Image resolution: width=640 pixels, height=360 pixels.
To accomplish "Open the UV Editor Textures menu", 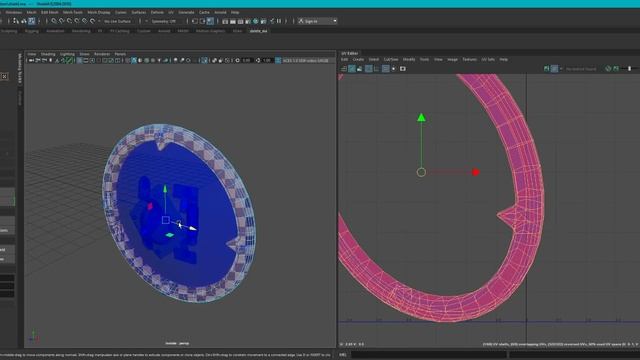I will click(469, 60).
